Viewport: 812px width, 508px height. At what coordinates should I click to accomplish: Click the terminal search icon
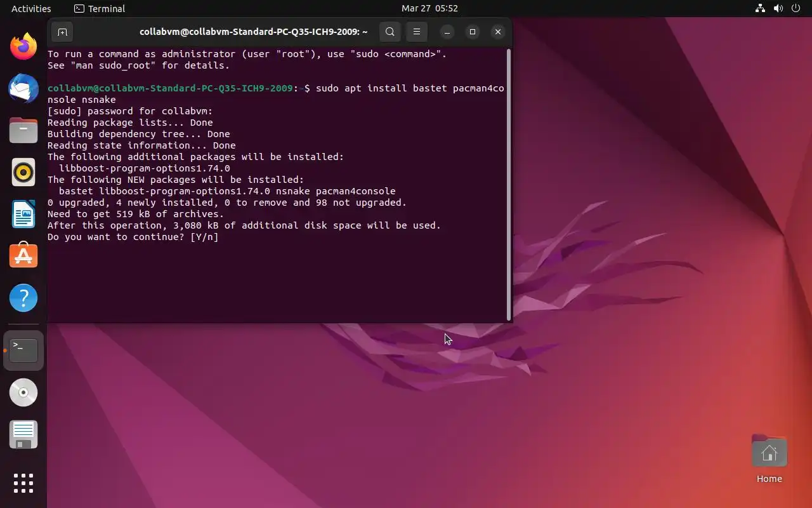(x=390, y=32)
